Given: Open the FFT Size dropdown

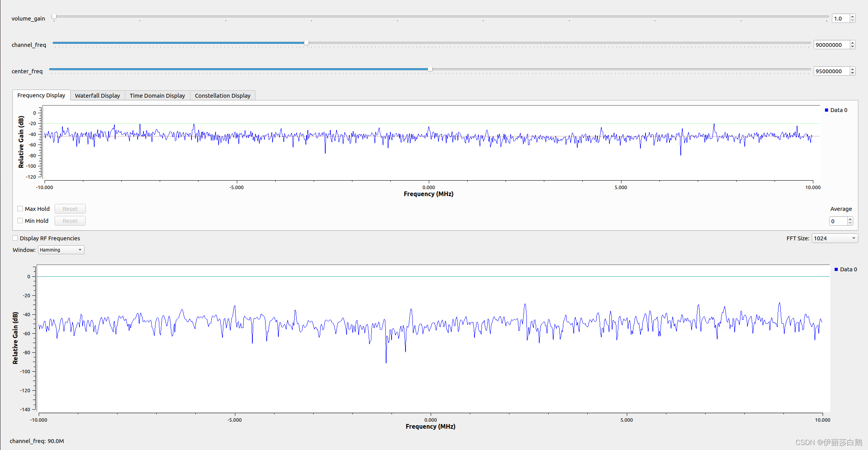Looking at the screenshot, I should [834, 238].
